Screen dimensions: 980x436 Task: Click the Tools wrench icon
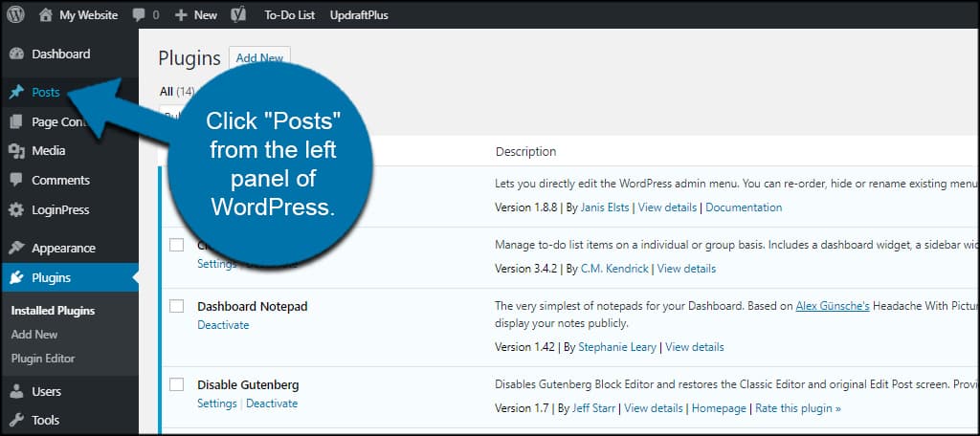[x=17, y=420]
